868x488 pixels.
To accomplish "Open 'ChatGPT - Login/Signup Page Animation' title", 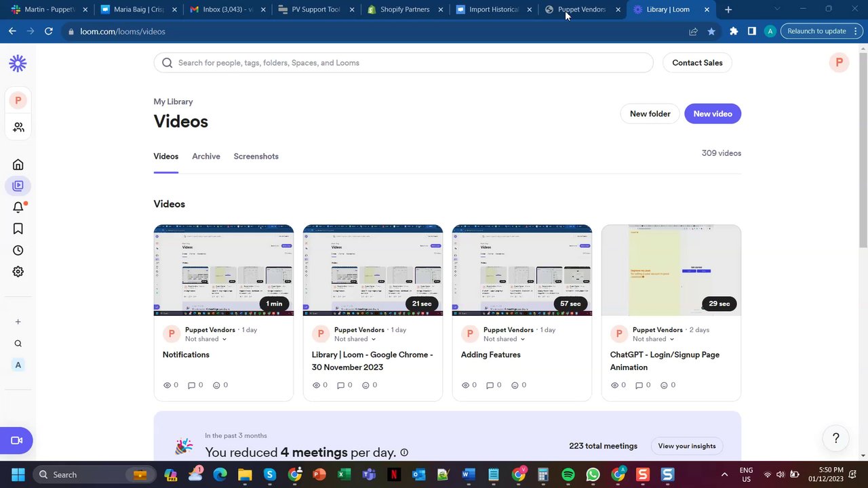I will [x=665, y=361].
